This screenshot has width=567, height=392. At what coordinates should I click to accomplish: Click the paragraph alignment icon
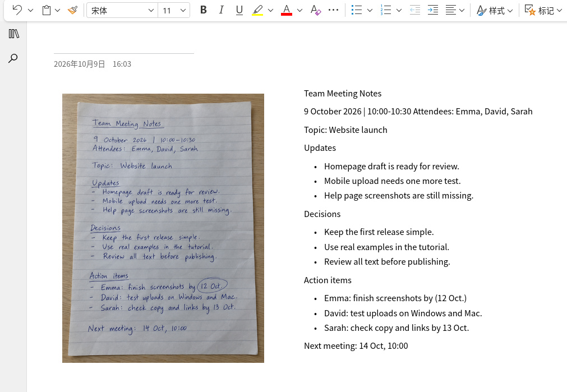pyautogui.click(x=450, y=10)
